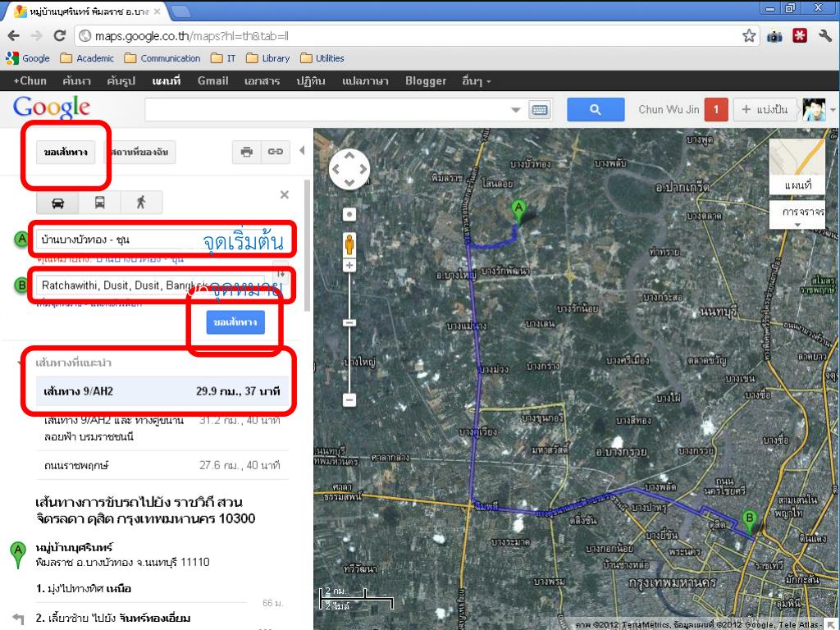Get the link with the chain icon

click(276, 152)
